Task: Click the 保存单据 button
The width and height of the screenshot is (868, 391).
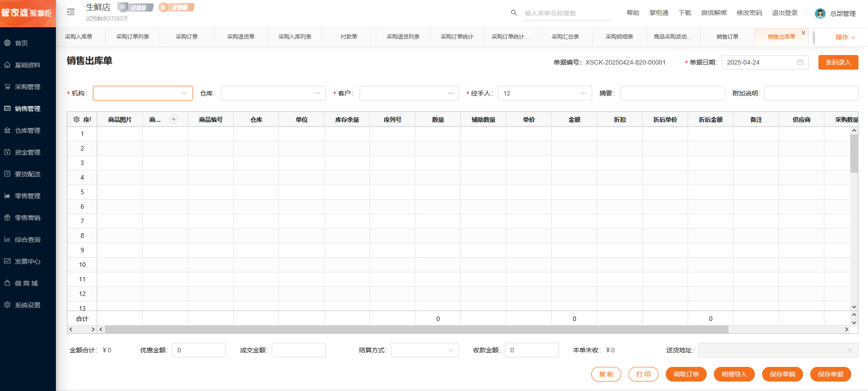Action: [831, 374]
